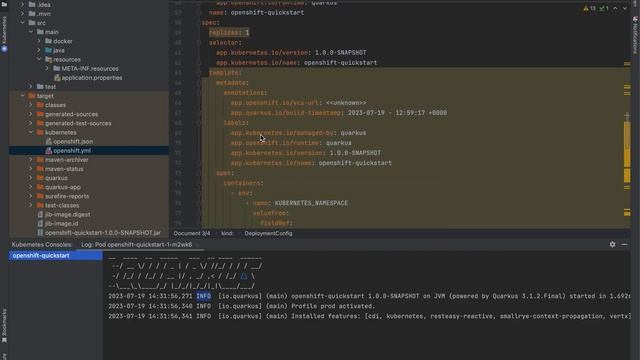Click 'KUBERNETES_NAMESPACE' value in editor
Image resolution: width=640 pixels, height=360 pixels.
click(x=311, y=203)
